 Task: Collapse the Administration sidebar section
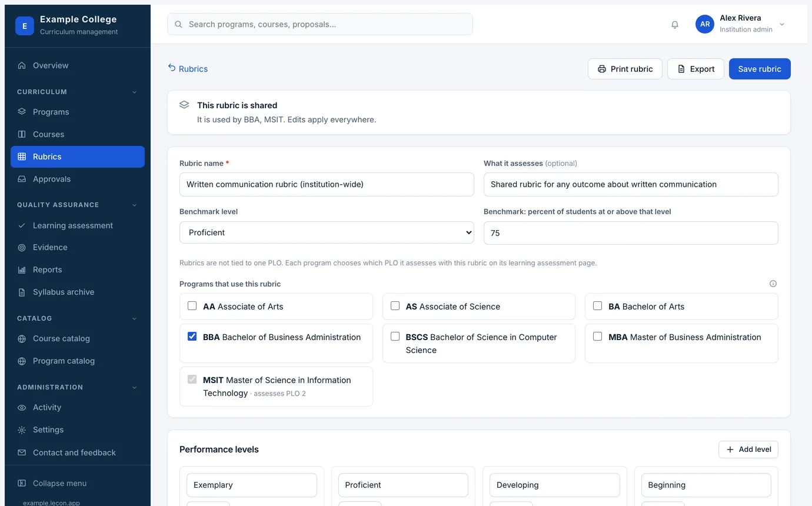(x=134, y=388)
